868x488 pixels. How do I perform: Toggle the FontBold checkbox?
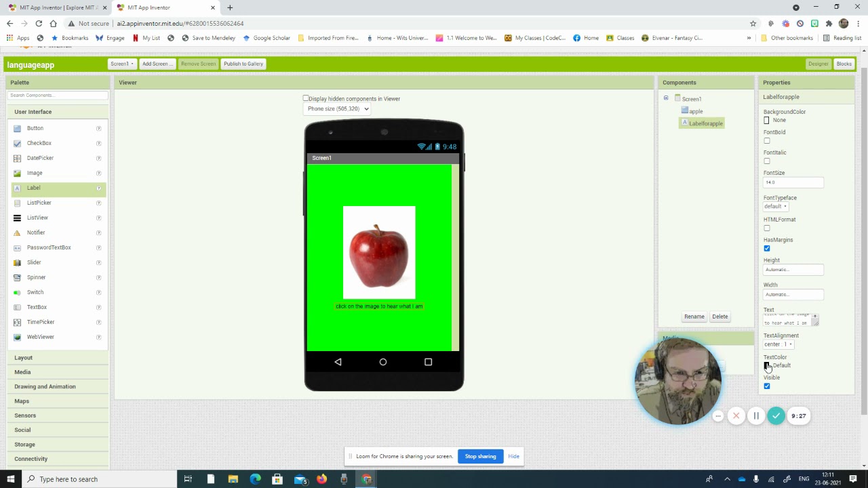coord(767,141)
